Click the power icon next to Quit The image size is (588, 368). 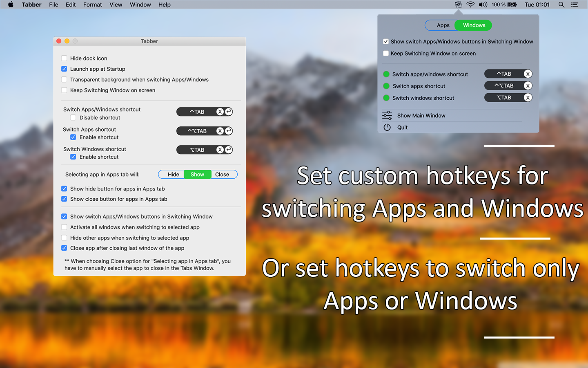pos(387,127)
